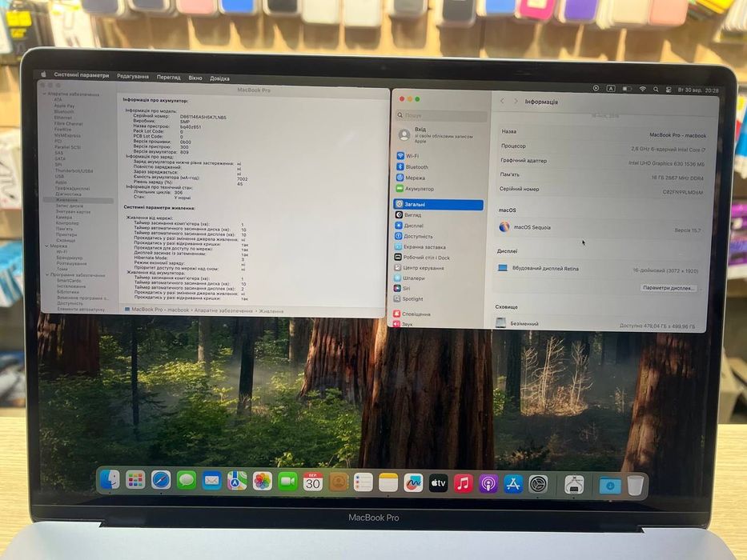Open Системні параметри menu in the menu bar
Viewport: 747px width, 560px height.
click(82, 74)
